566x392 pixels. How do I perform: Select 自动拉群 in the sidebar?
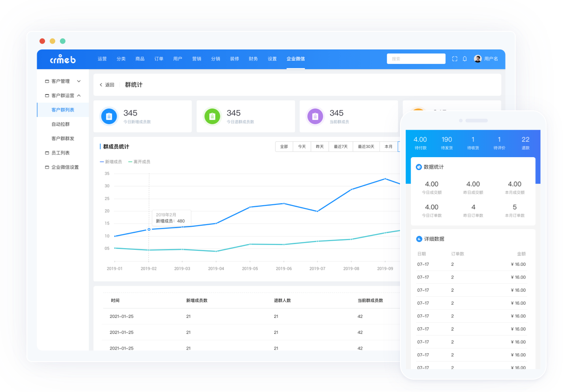click(60, 124)
